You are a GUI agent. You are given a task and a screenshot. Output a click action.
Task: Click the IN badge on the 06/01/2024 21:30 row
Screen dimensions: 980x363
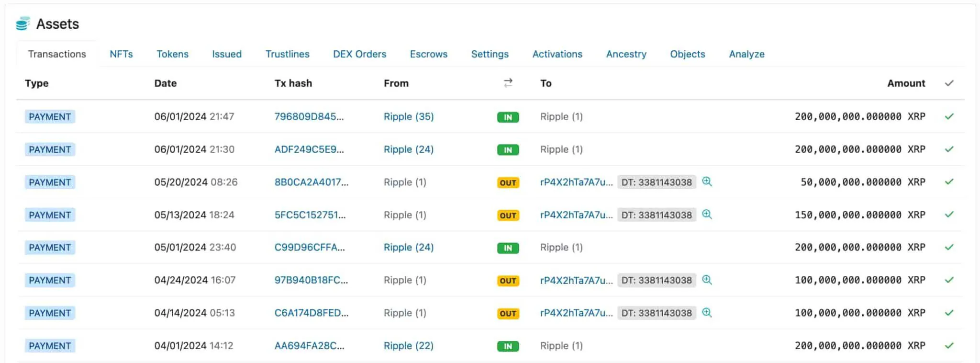point(508,150)
